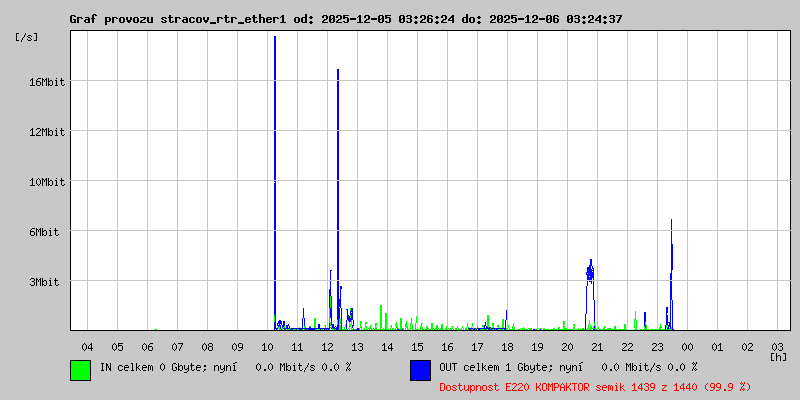This screenshot has height=400, width=800.
Task: Click the '13' hour axis label
Action: [357, 347]
